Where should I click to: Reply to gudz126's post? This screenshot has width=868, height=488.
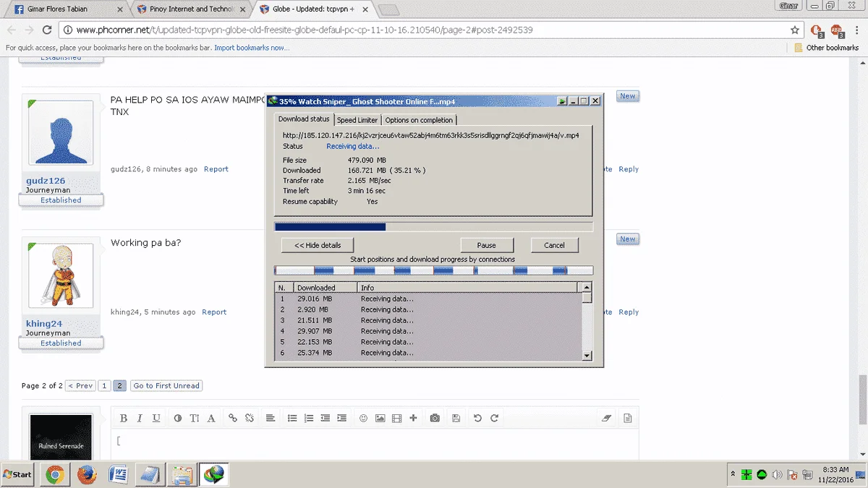[x=629, y=169]
